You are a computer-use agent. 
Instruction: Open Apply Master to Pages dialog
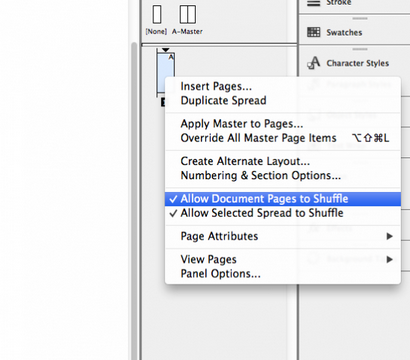pos(283,124)
